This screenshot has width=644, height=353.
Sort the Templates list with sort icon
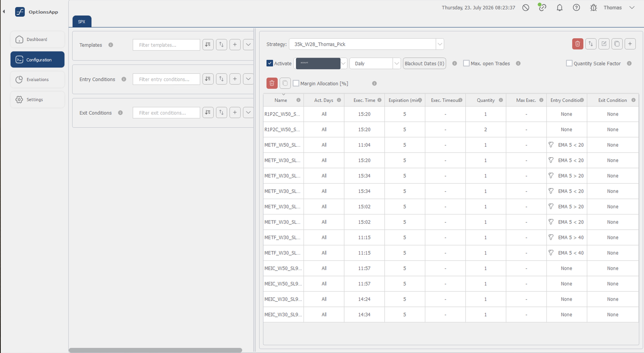click(208, 44)
